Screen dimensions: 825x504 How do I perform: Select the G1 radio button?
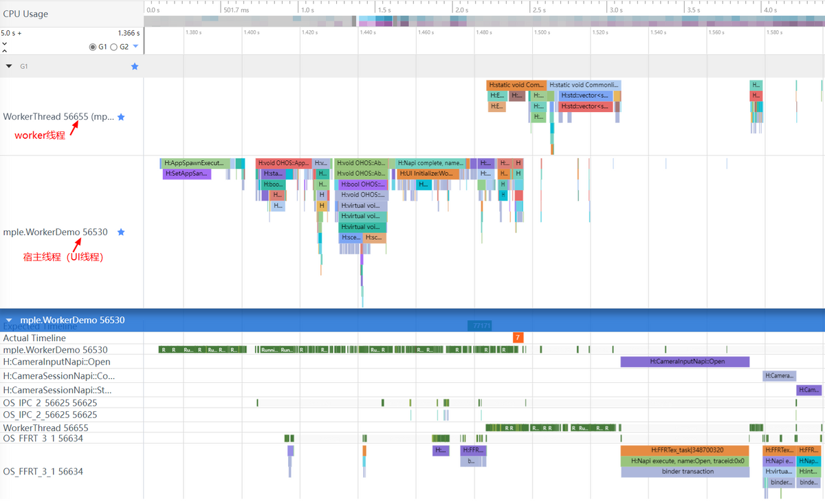point(93,47)
